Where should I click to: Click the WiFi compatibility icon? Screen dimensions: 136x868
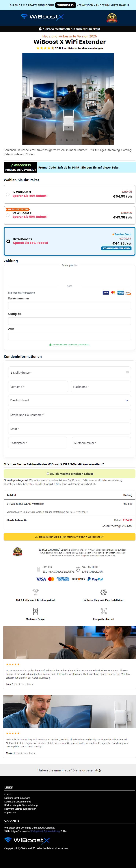pyautogui.click(x=36, y=592)
